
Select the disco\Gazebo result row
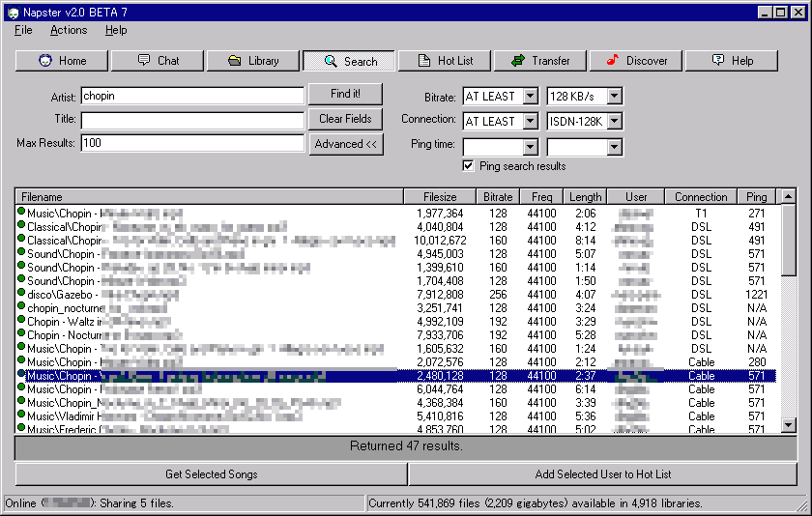point(396,295)
